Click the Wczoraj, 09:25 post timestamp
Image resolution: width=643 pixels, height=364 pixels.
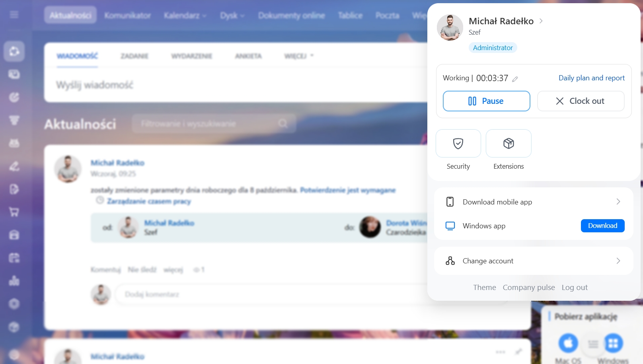[x=113, y=174]
